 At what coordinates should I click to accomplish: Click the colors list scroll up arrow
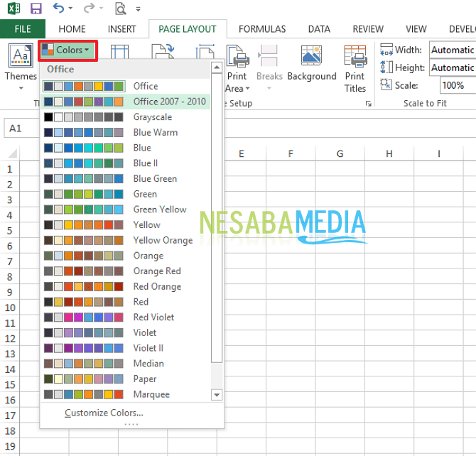pos(217,67)
